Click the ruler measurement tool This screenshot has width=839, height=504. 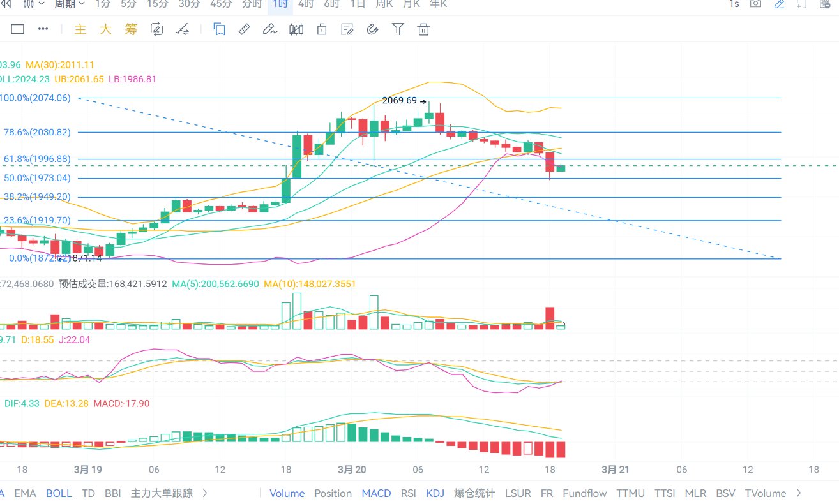pyautogui.click(x=244, y=29)
